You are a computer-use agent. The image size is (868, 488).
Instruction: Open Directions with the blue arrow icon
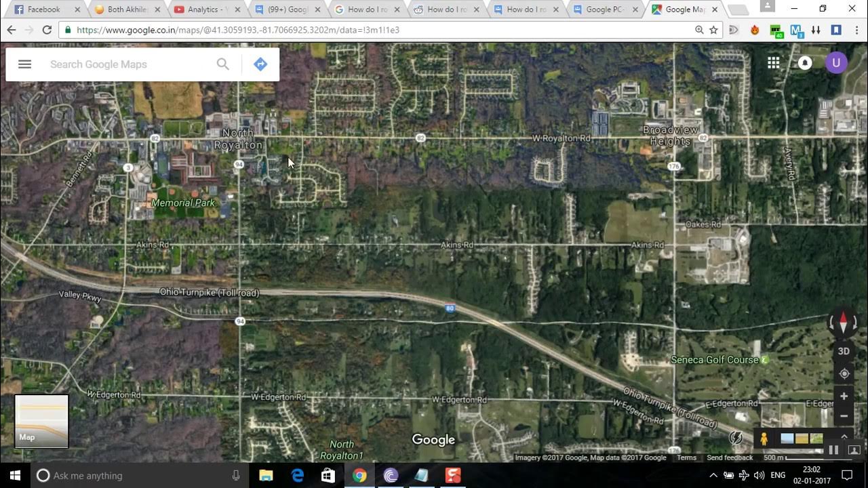pos(260,64)
